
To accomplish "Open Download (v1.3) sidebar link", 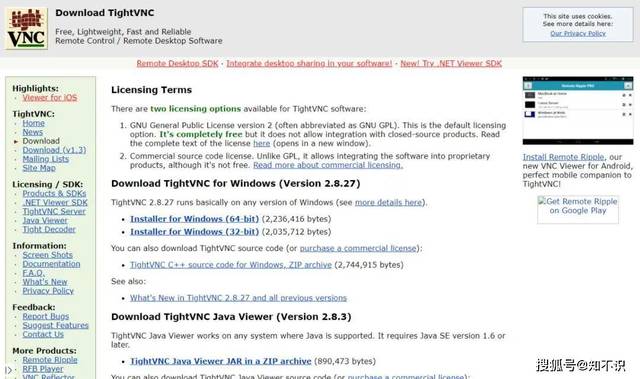I will pyautogui.click(x=54, y=150).
